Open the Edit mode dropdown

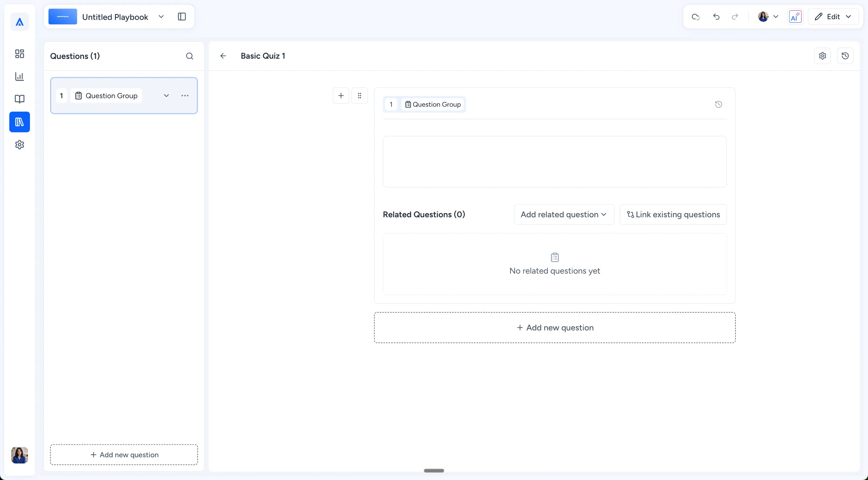pyautogui.click(x=833, y=17)
